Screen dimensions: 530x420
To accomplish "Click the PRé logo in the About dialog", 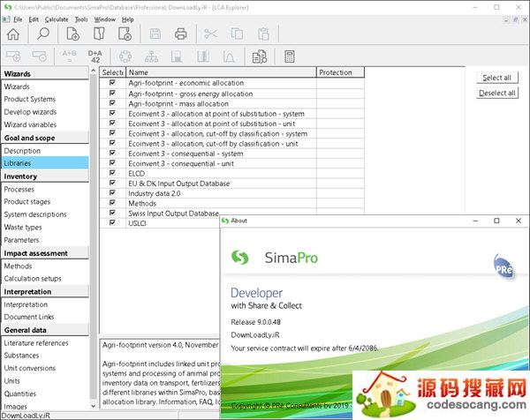I will 503,267.
